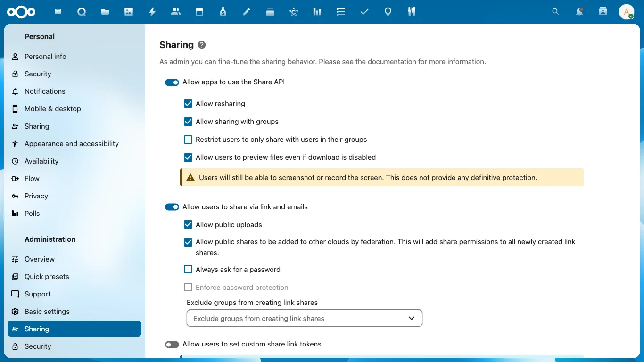Screen dimensions: 644x362
Task: Open Availability settings
Action: pos(74,161)
